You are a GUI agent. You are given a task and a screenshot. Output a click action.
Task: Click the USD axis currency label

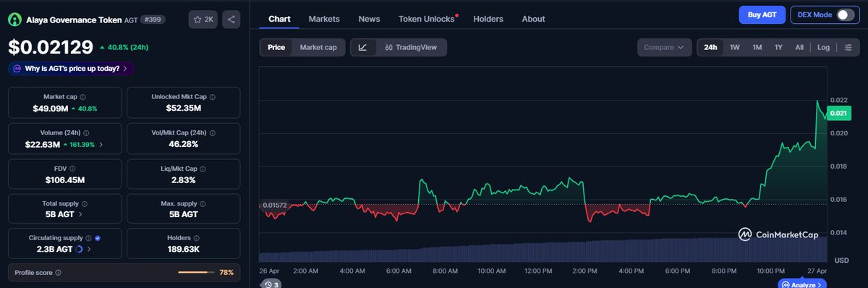pyautogui.click(x=841, y=260)
